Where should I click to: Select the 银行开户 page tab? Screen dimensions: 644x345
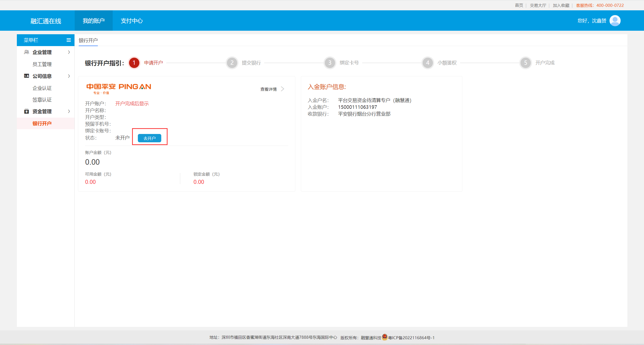pyautogui.click(x=88, y=40)
